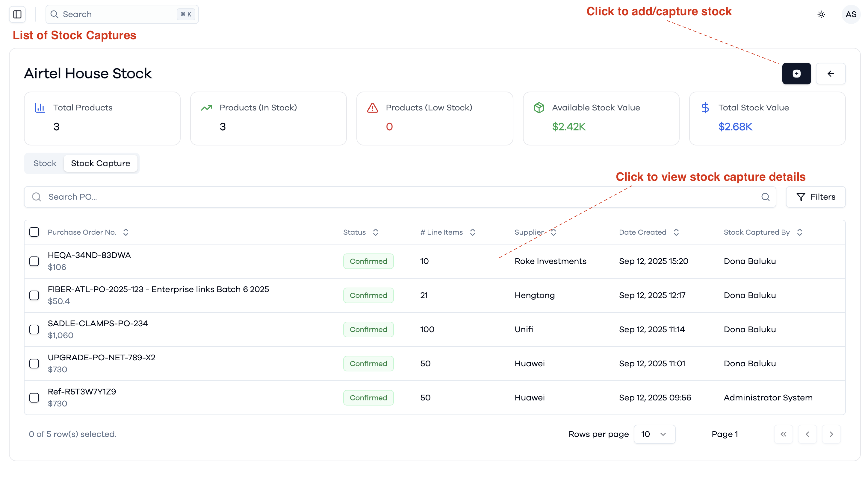Check the SADLE-CLAMPS-PO-234 row checkbox
This screenshot has width=868, height=492.
[34, 329]
